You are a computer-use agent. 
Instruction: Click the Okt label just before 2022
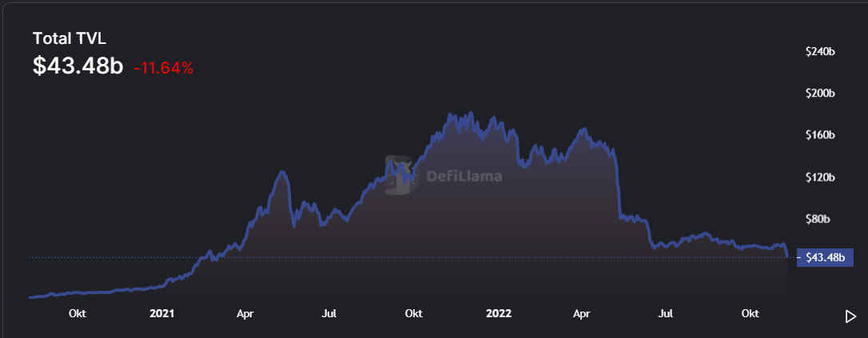pyautogui.click(x=414, y=314)
